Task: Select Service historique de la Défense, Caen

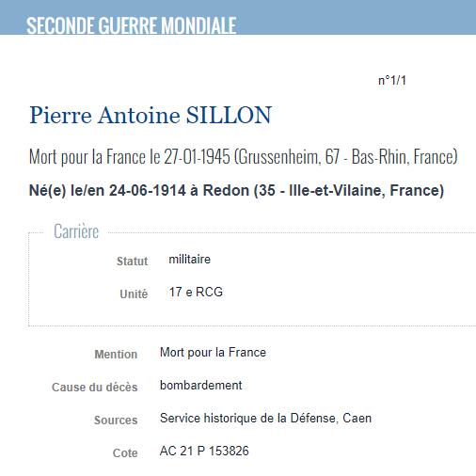Action: [265, 419]
